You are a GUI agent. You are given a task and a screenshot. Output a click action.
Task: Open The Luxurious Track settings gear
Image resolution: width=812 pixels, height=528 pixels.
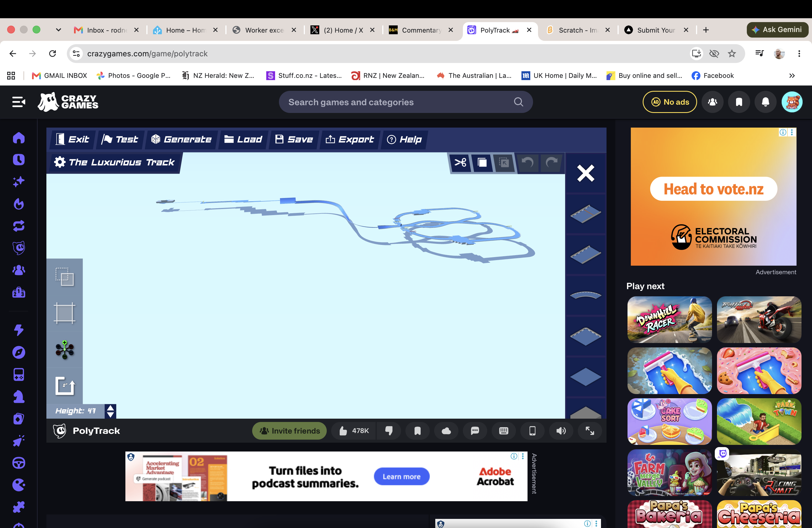pos(60,162)
